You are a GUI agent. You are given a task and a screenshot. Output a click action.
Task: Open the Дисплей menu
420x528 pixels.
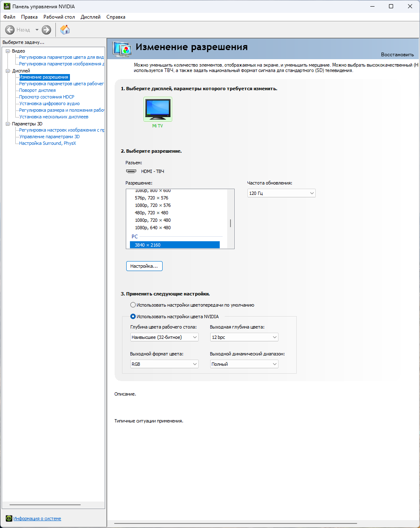[x=91, y=17]
